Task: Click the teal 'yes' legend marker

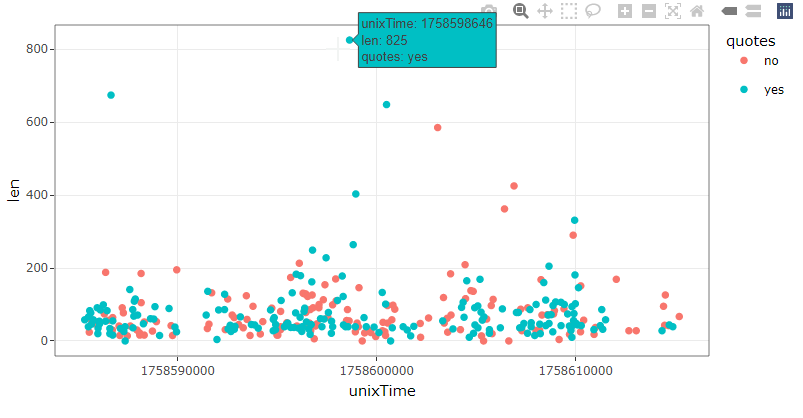Action: coord(744,90)
